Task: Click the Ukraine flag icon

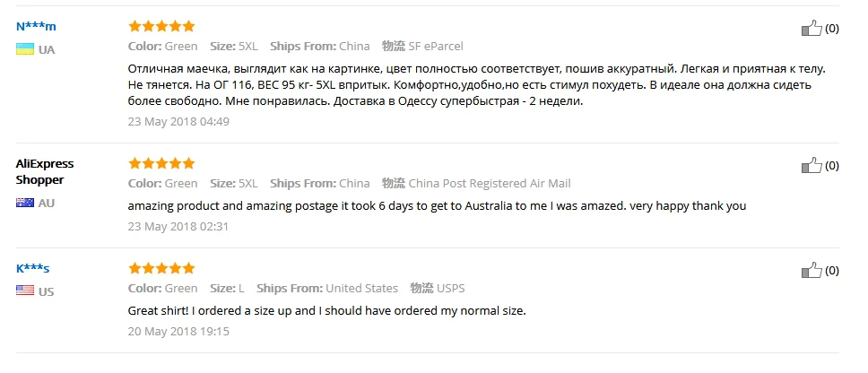Action: [25, 49]
